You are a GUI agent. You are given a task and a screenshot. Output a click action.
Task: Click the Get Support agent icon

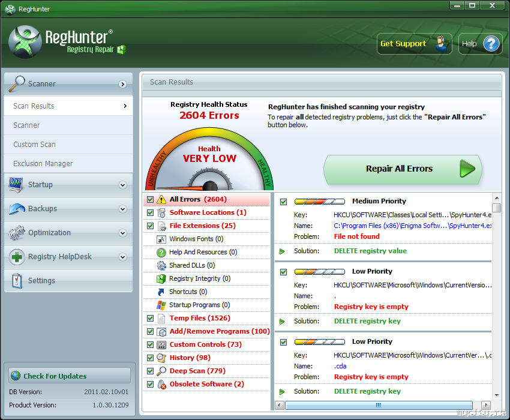pyautogui.click(x=442, y=44)
